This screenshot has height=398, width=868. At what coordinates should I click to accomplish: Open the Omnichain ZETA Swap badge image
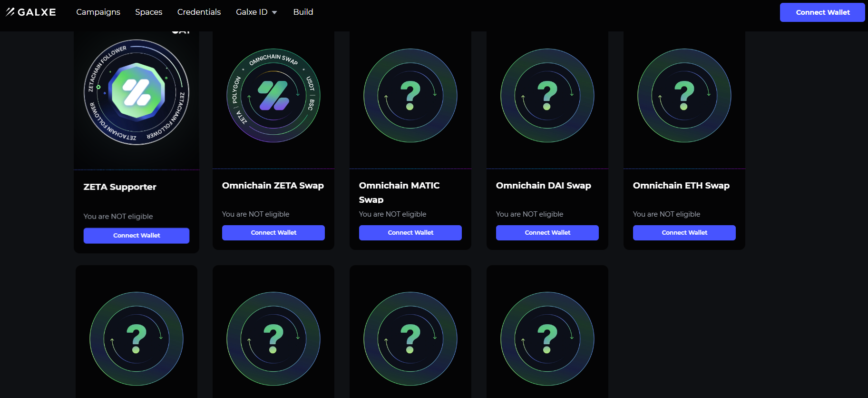(273, 95)
